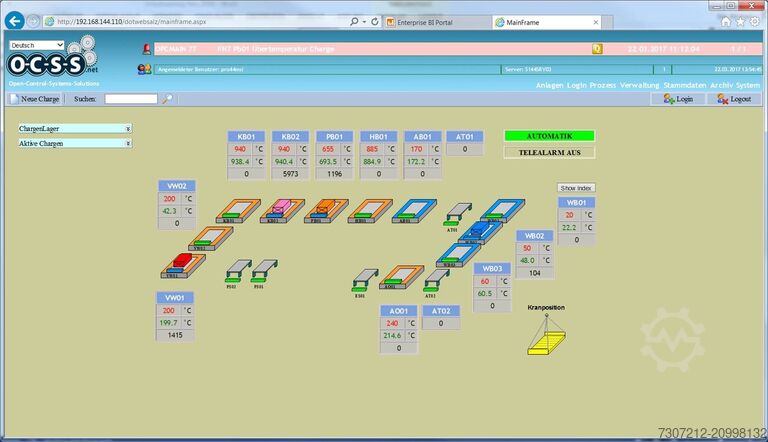Toggle the TELEALARM AUS button
768x442 pixels.
coord(550,152)
